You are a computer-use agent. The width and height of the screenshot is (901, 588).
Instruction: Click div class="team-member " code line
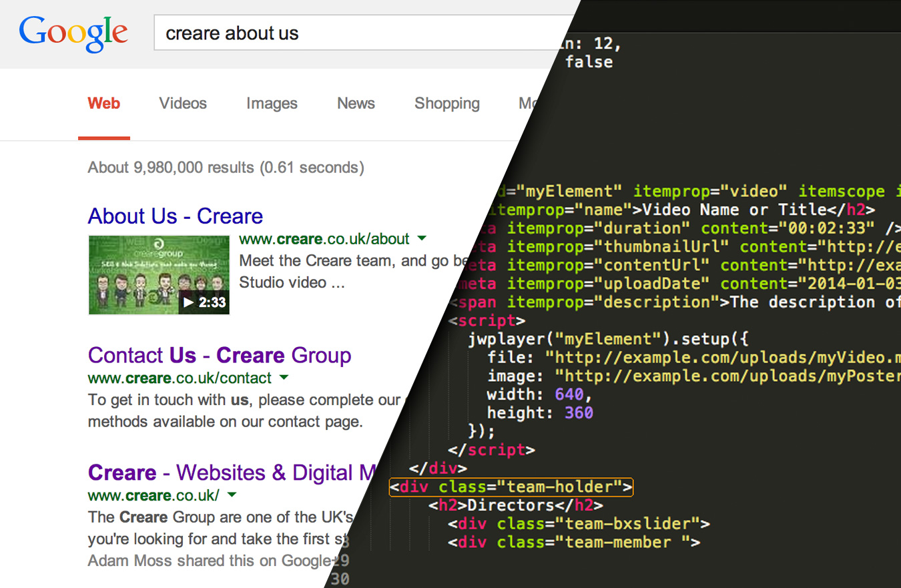pos(574,543)
